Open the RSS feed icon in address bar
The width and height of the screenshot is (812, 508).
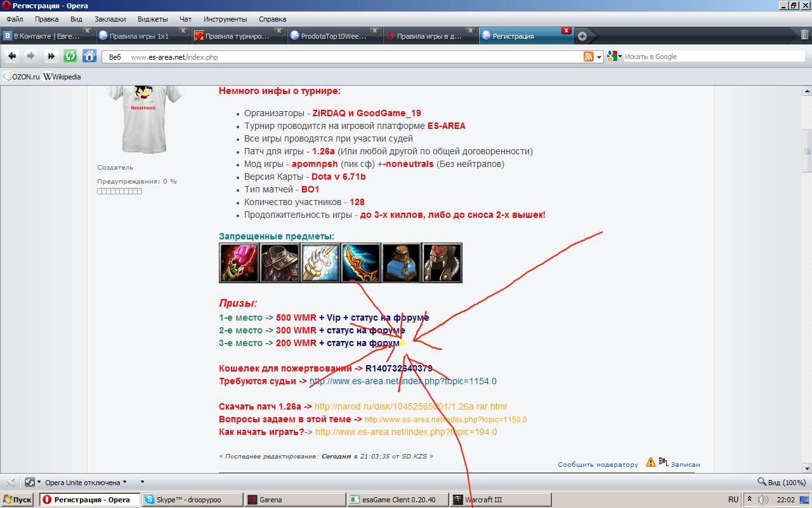click(589, 57)
